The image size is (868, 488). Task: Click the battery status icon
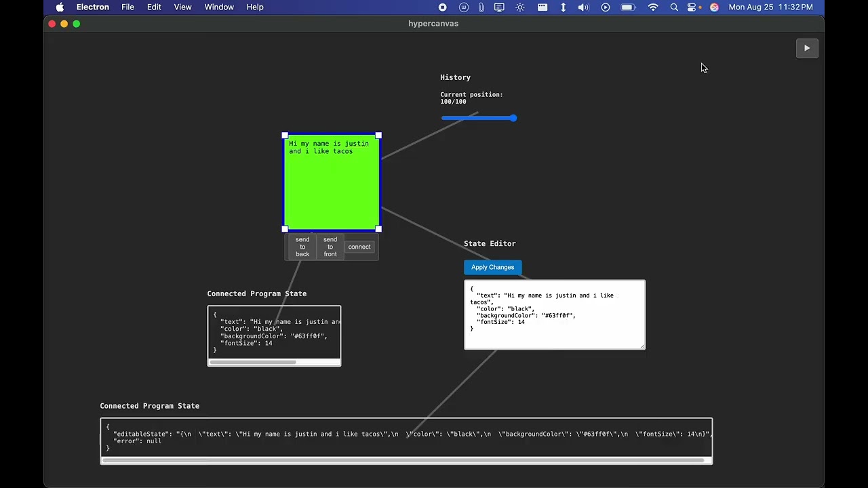pos(628,7)
